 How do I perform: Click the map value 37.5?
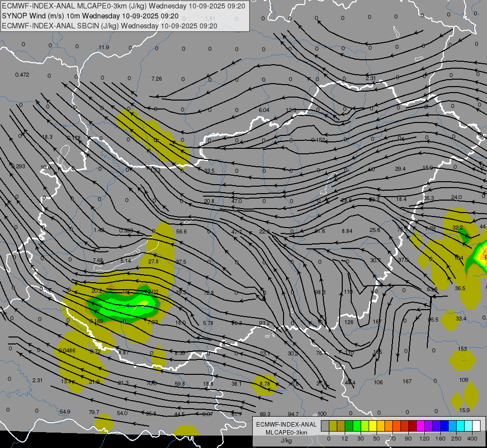pos(181,262)
